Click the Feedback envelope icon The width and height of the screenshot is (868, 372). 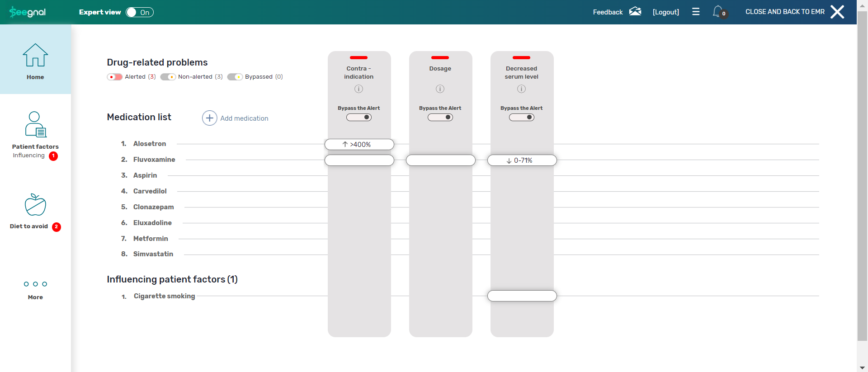(x=635, y=12)
